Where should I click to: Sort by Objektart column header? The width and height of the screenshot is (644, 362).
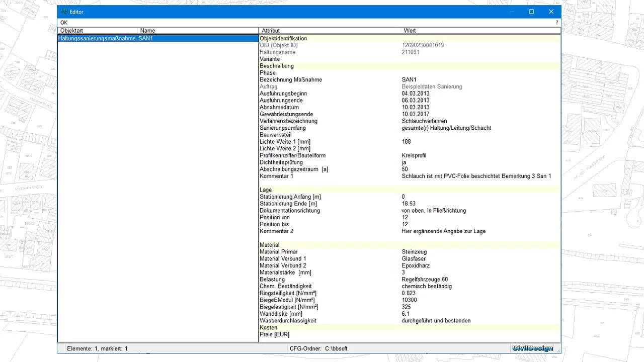pyautogui.click(x=98, y=31)
